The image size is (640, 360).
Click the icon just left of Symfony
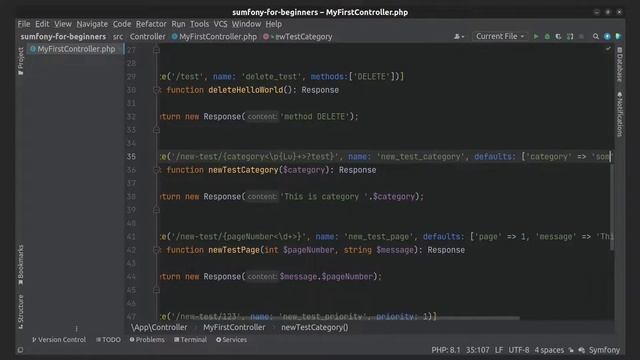[x=582, y=350]
